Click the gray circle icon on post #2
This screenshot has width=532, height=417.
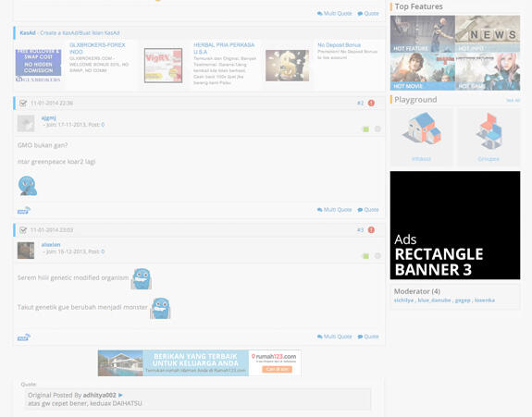click(377, 129)
